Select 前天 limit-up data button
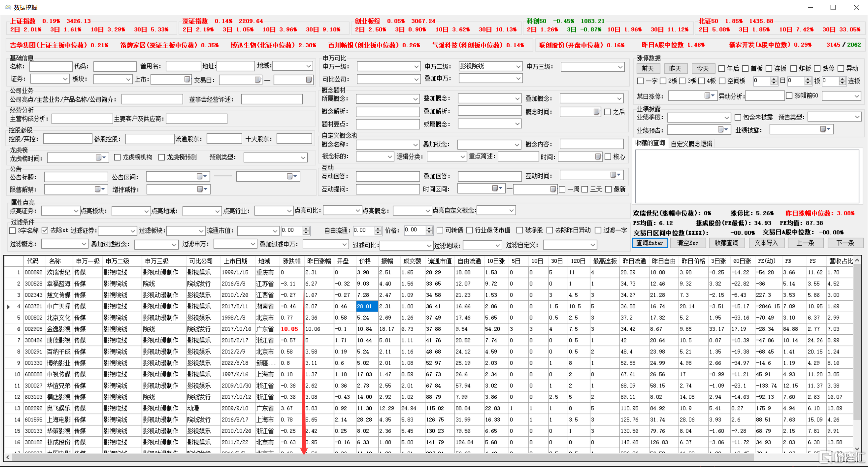Screen dimensions: 868x467 point(648,68)
